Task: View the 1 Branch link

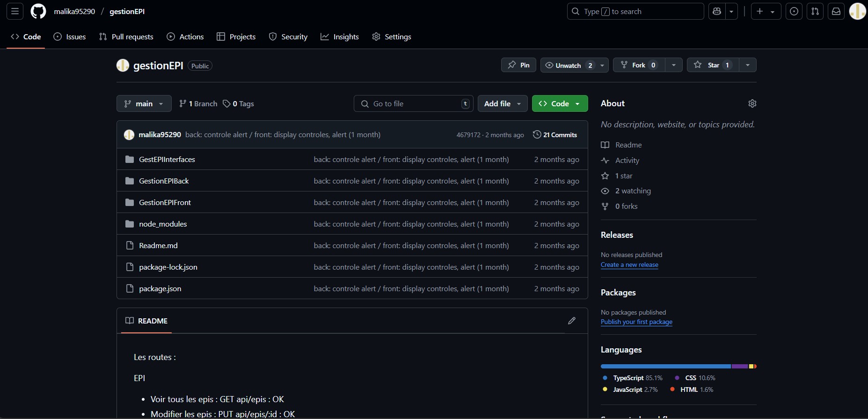Action: click(x=198, y=103)
